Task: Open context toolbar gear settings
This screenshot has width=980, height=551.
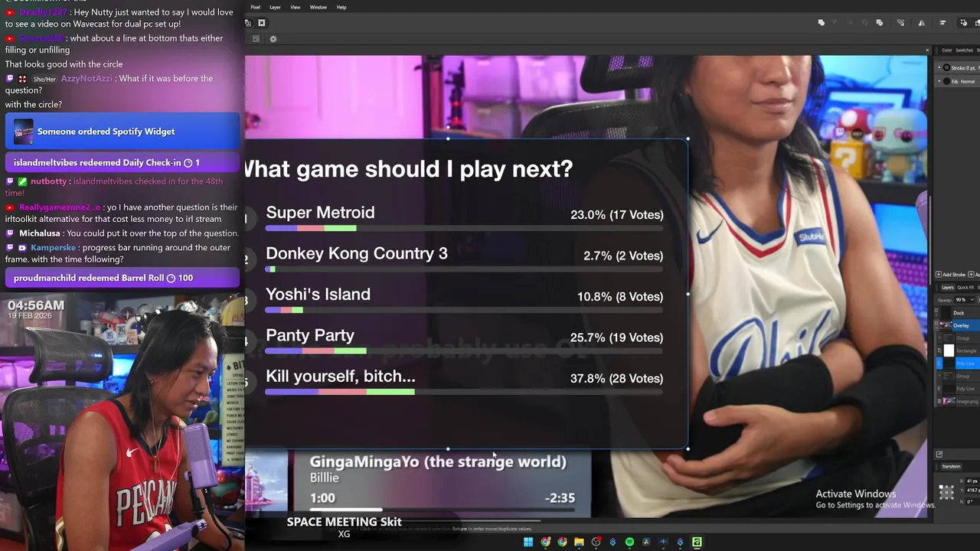Action: click(273, 39)
